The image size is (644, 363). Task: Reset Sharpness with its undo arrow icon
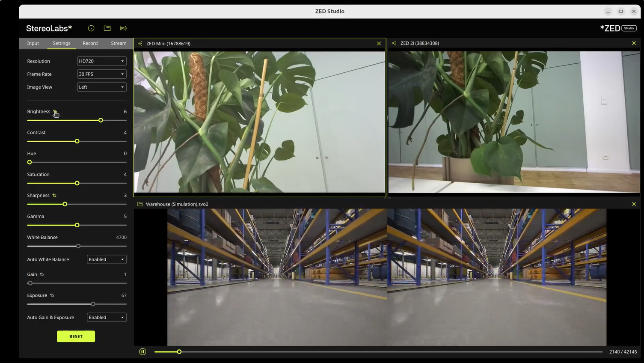click(54, 196)
